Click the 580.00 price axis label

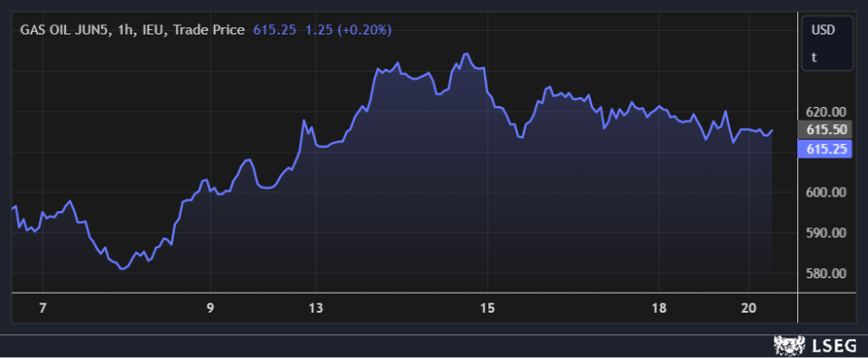[826, 274]
